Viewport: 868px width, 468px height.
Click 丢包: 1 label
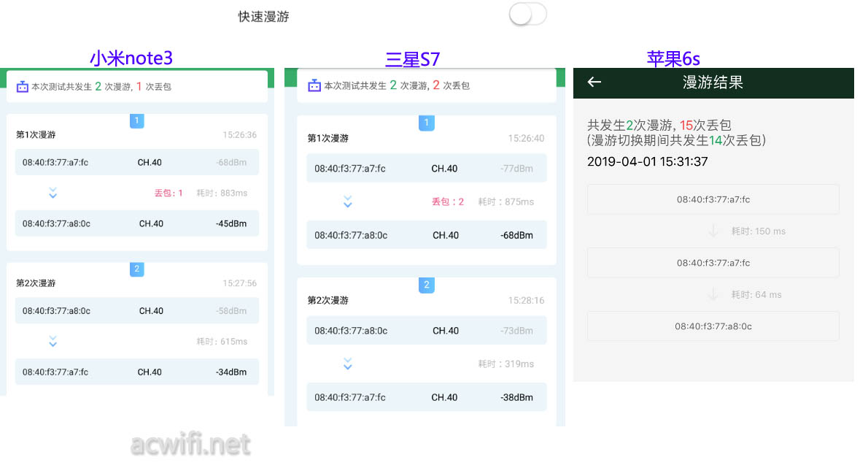click(168, 193)
